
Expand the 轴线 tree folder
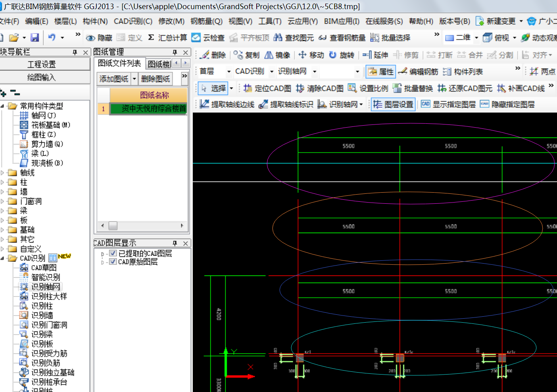[2, 173]
